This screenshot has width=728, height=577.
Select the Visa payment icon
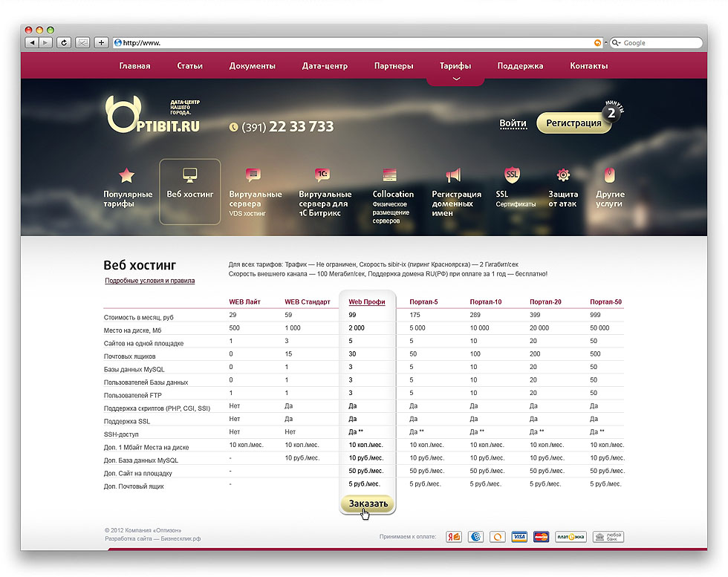519,537
